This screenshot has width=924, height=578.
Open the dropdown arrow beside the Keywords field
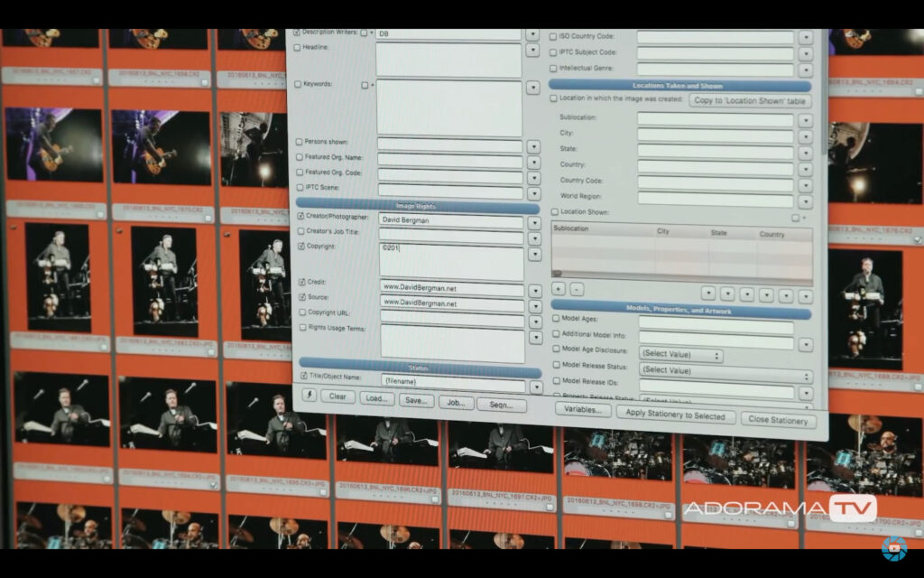pos(533,88)
